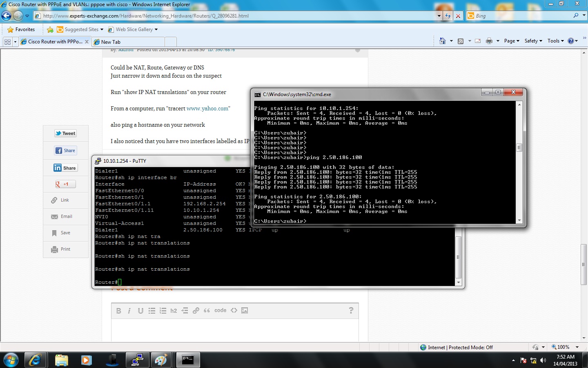Insert a hyperlink via the chain icon

pos(196,311)
